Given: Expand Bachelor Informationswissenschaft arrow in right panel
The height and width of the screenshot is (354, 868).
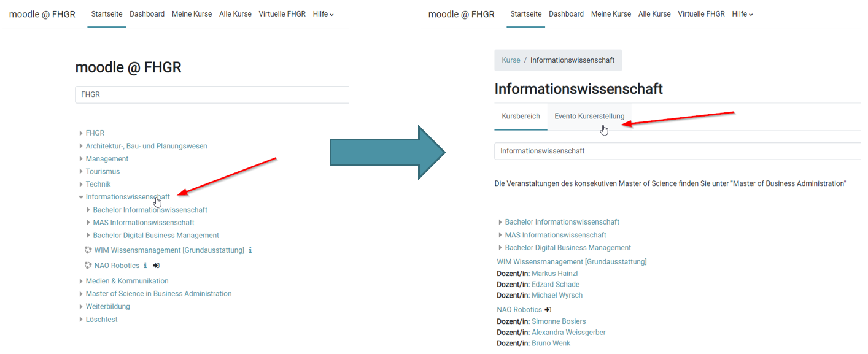Looking at the screenshot, I should [x=500, y=222].
